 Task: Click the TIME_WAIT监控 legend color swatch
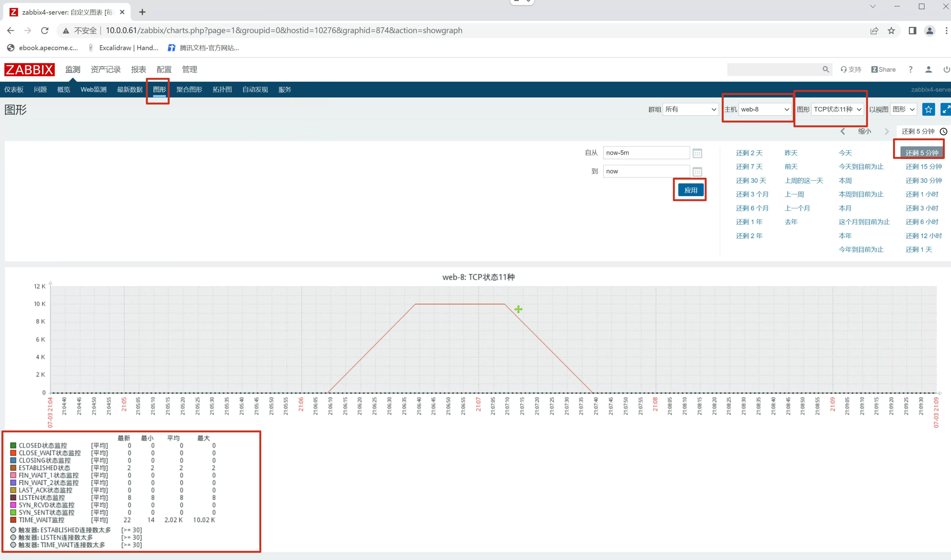coord(13,520)
